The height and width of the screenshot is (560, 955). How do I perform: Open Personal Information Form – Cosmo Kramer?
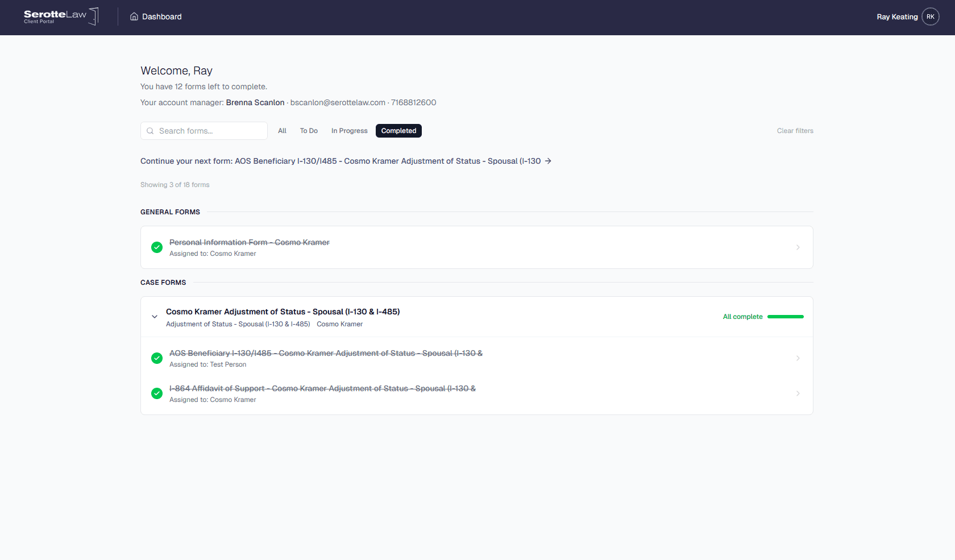point(250,242)
